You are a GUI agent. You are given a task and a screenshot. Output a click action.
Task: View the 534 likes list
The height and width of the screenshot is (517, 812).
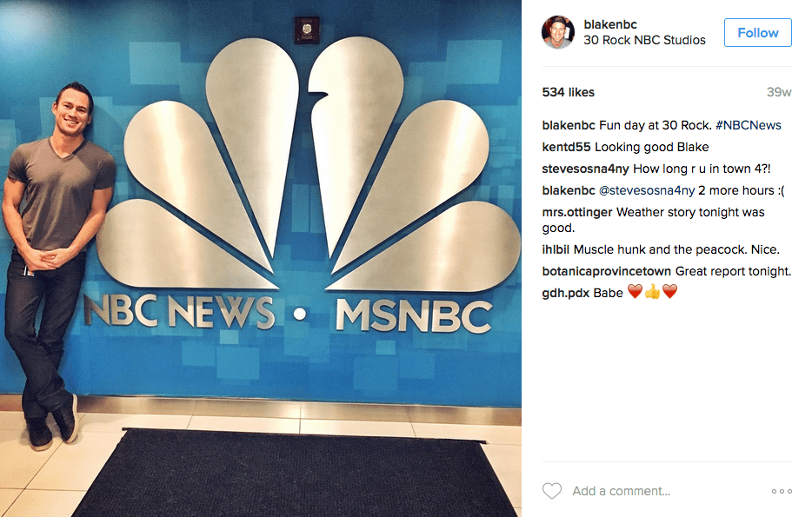(x=568, y=92)
